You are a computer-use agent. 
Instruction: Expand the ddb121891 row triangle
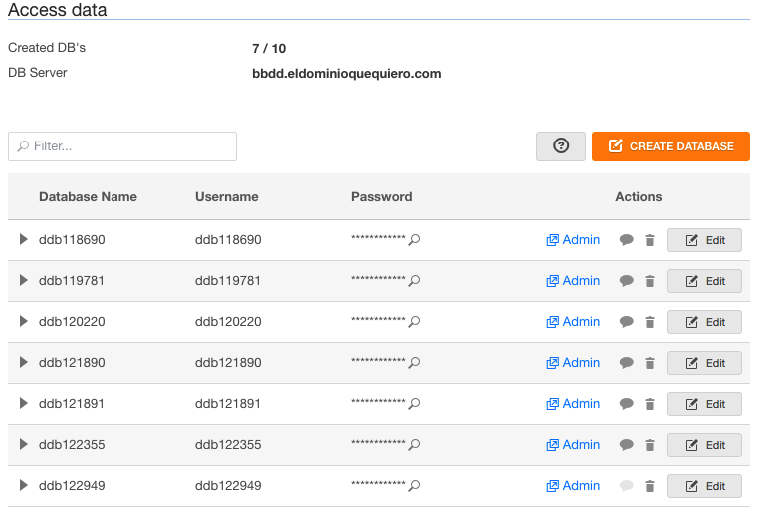coord(23,403)
